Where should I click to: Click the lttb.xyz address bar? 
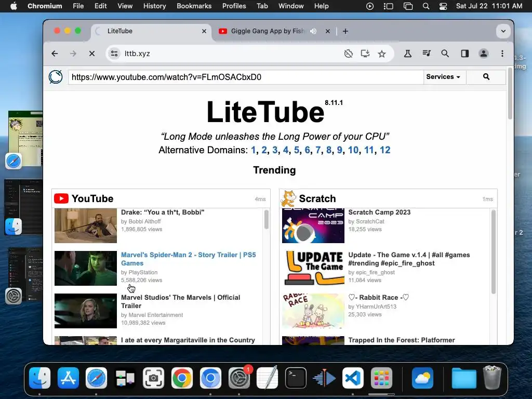(231, 54)
